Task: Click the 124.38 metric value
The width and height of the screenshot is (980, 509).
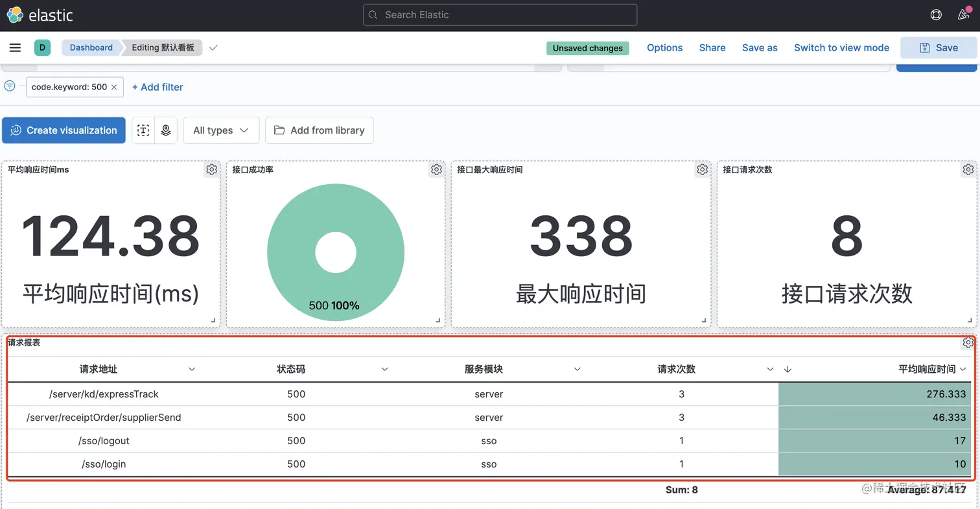Action: pos(111,237)
